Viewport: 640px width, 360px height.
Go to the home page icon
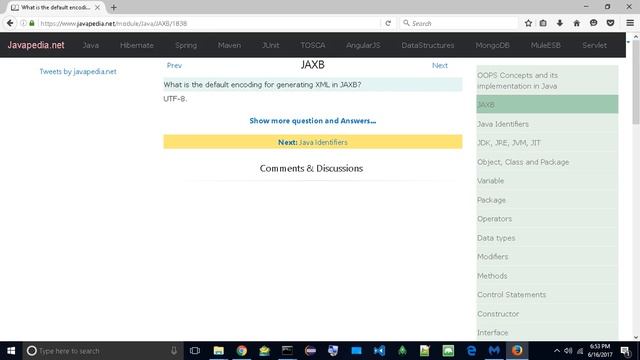(x=576, y=23)
